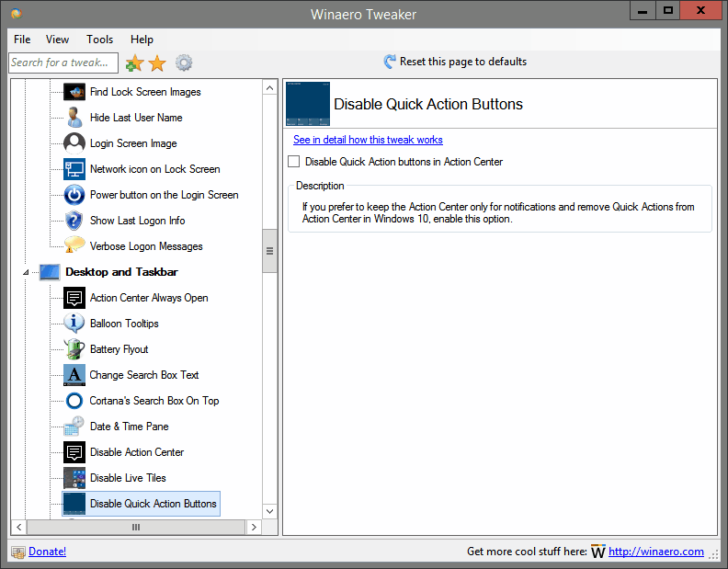Click the Reset page blue arrow icon
728x569 pixels.
[390, 62]
